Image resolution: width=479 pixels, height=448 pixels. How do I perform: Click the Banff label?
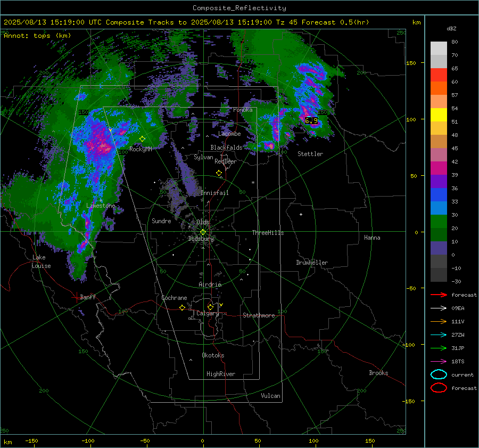88,297
